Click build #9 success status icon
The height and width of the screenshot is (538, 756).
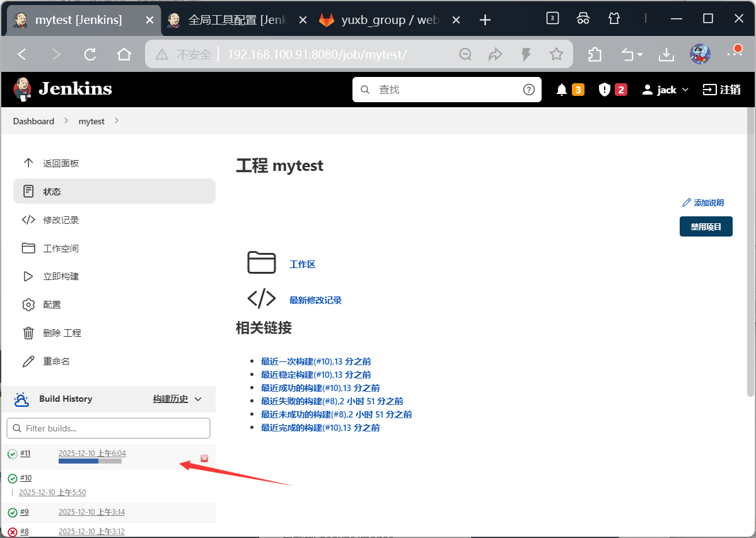13,512
